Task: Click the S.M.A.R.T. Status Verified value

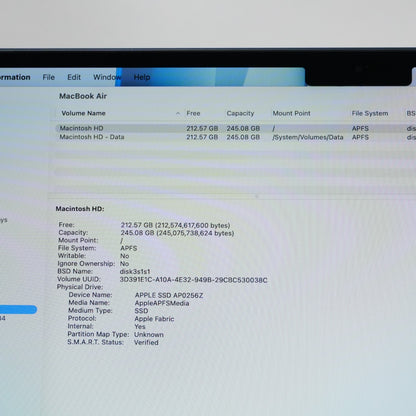Action: tap(146, 342)
